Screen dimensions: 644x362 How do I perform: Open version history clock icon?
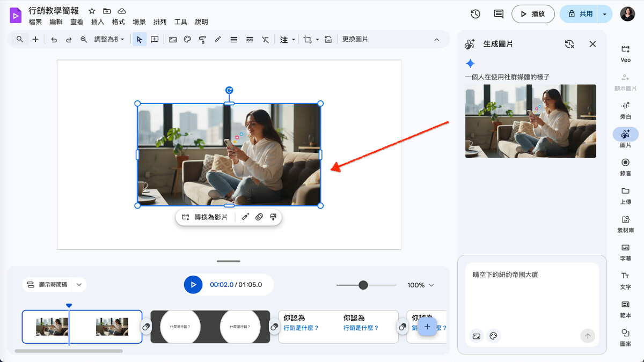pyautogui.click(x=475, y=14)
